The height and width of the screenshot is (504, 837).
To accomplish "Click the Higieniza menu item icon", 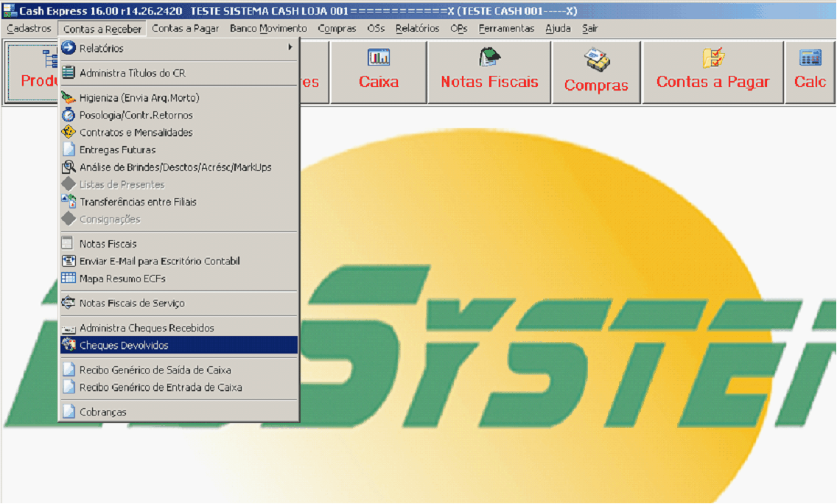I will [x=69, y=97].
